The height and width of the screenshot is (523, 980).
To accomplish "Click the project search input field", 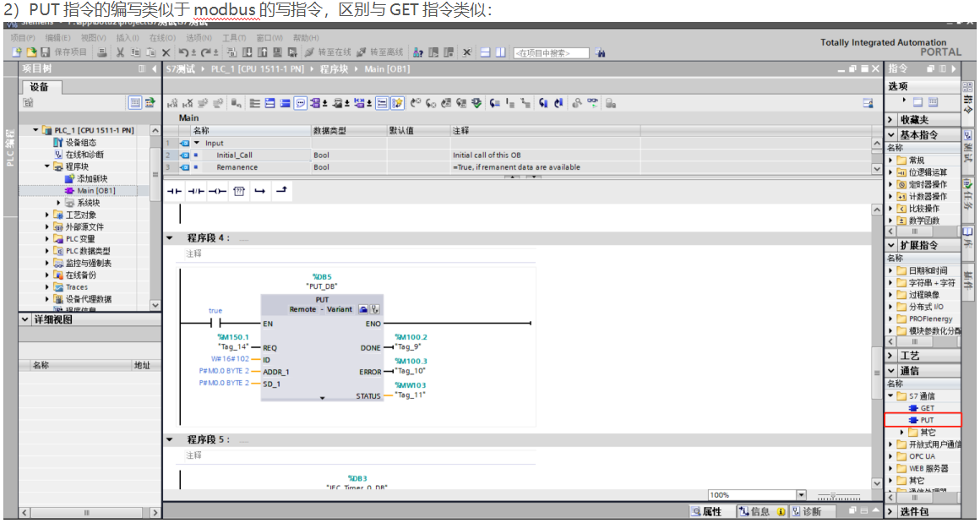I will pyautogui.click(x=551, y=54).
